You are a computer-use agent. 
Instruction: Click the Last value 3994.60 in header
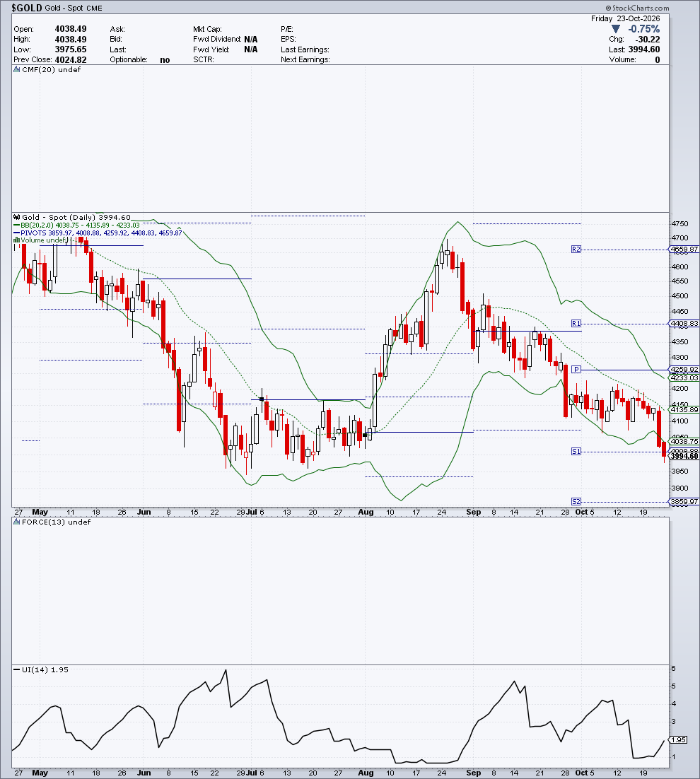tap(644, 49)
